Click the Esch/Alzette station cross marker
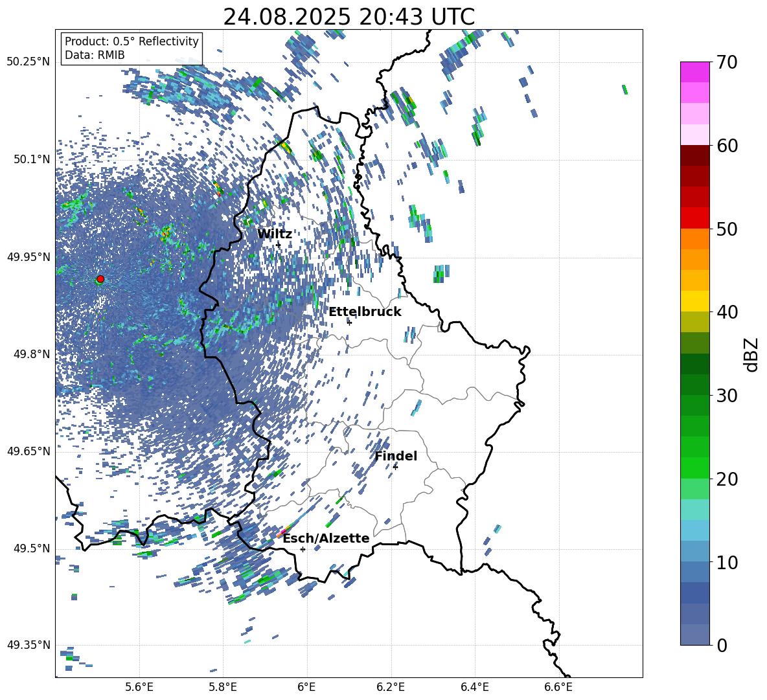Screen dimensions: 767x700 pos(303,549)
